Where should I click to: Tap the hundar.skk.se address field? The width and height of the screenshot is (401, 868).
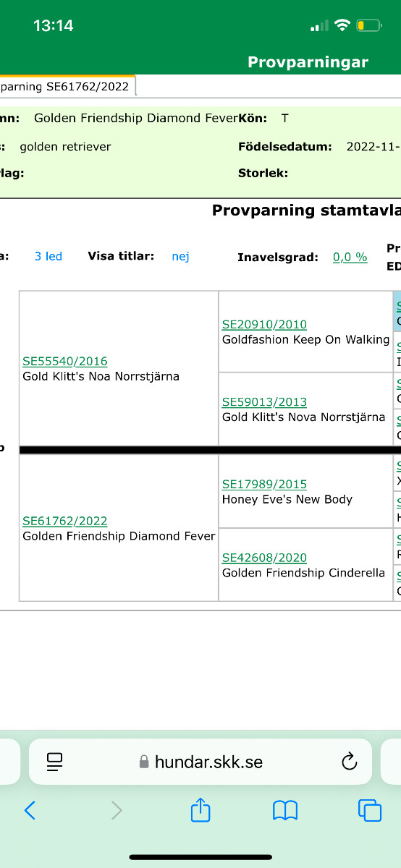coord(200,761)
